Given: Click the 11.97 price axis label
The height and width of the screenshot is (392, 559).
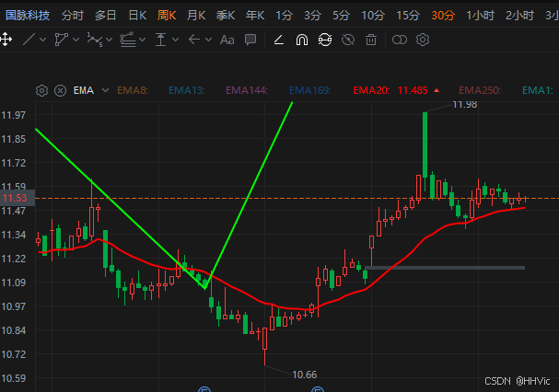Looking at the screenshot, I should tap(14, 115).
